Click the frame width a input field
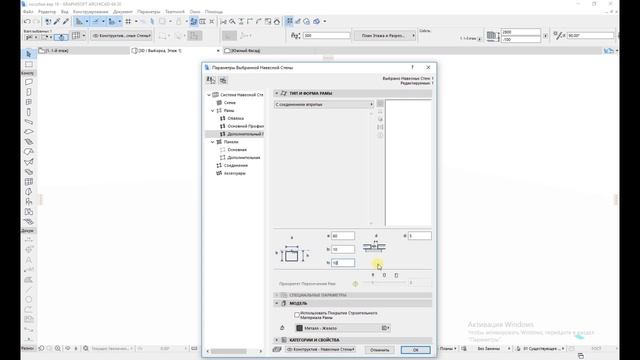The width and height of the screenshot is (640, 360). click(343, 236)
